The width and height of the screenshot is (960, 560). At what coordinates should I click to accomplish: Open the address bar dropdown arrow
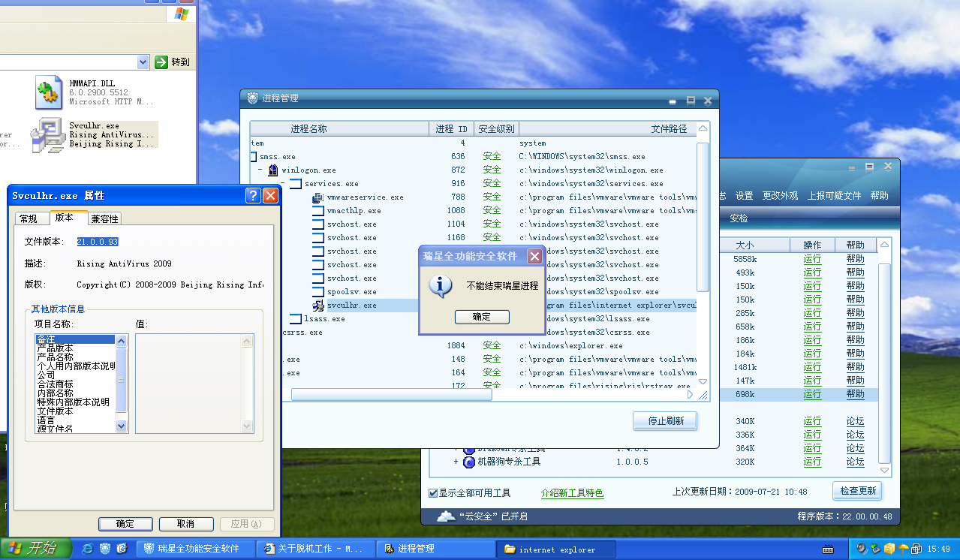tap(143, 62)
